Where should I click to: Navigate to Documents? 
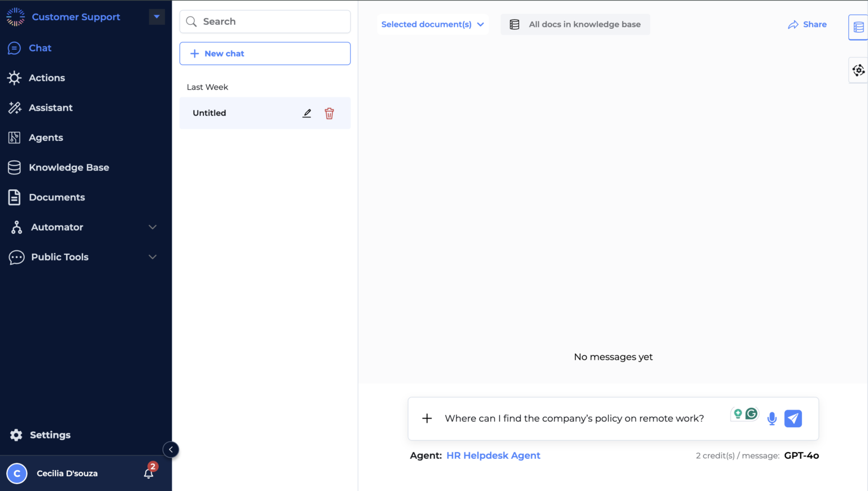(x=57, y=198)
